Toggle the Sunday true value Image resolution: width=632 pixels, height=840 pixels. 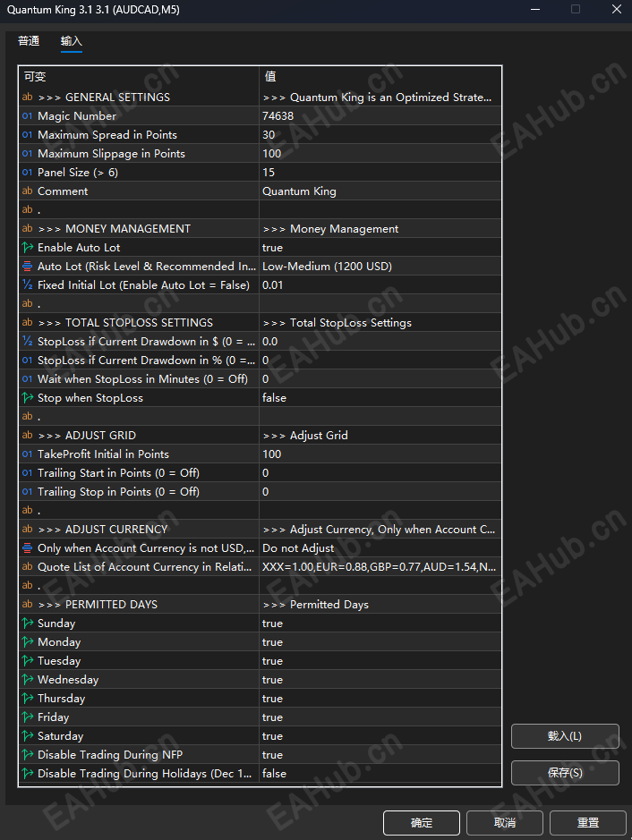click(380, 623)
